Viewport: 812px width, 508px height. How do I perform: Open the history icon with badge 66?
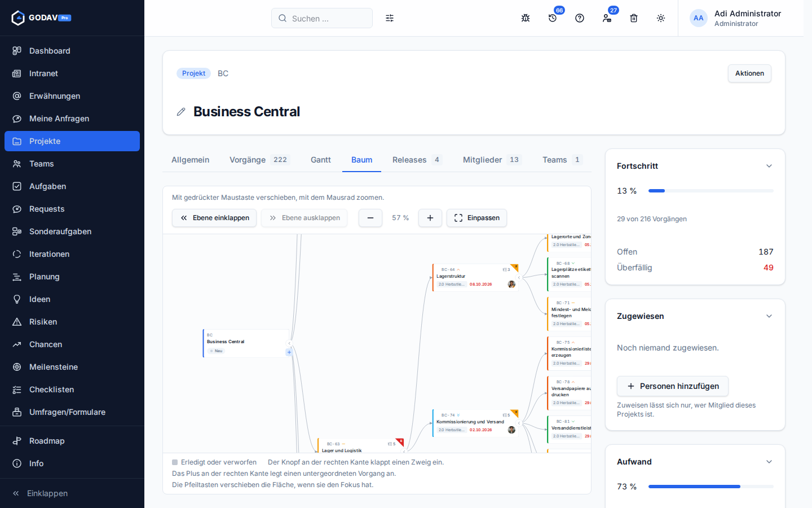553,18
